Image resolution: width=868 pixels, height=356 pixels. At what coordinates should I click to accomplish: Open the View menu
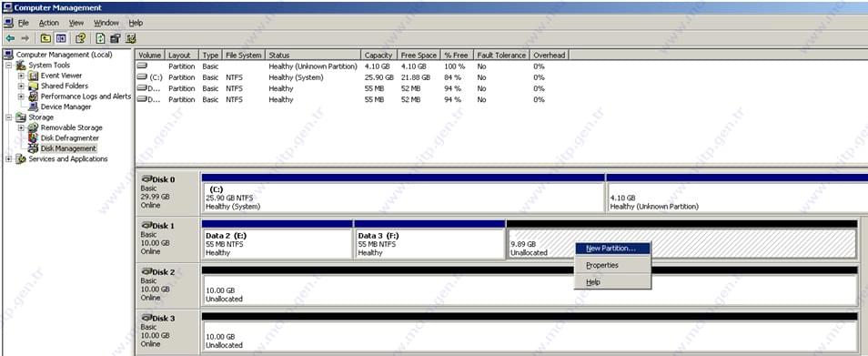click(76, 23)
